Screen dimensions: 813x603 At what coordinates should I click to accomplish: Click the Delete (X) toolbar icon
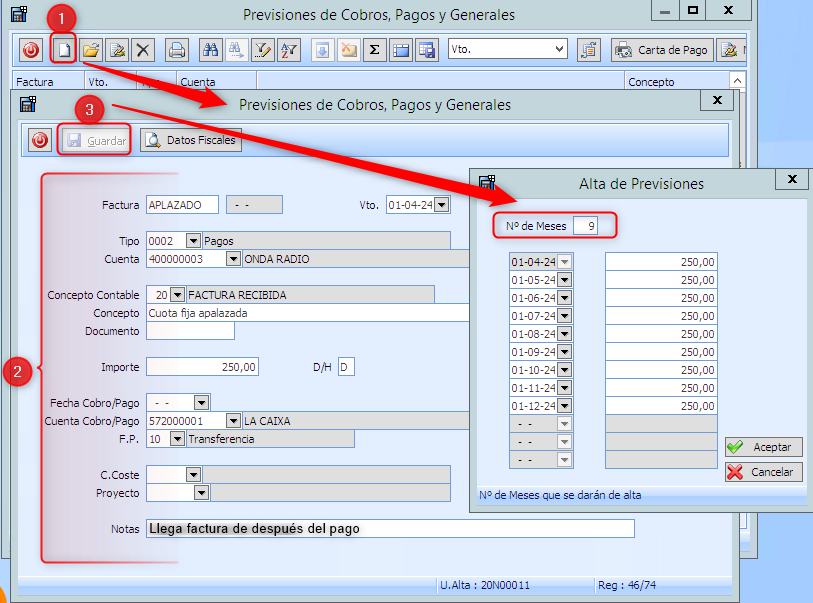click(144, 49)
